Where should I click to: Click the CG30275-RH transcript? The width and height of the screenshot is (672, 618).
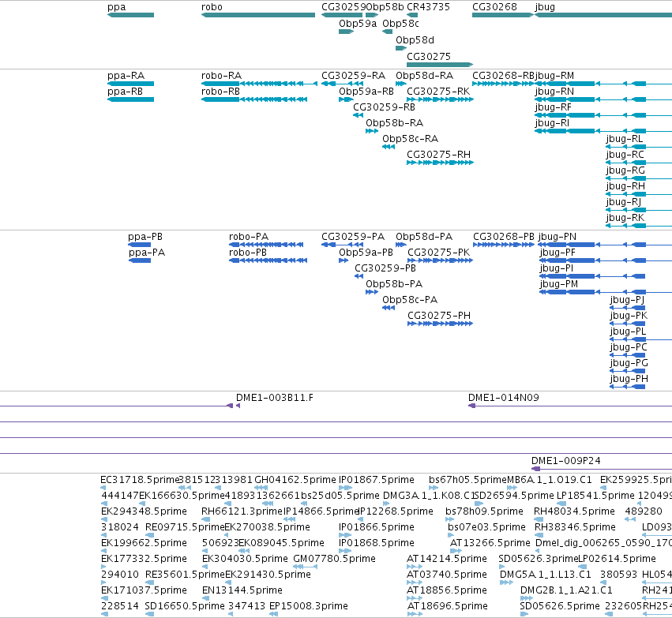tap(440, 163)
